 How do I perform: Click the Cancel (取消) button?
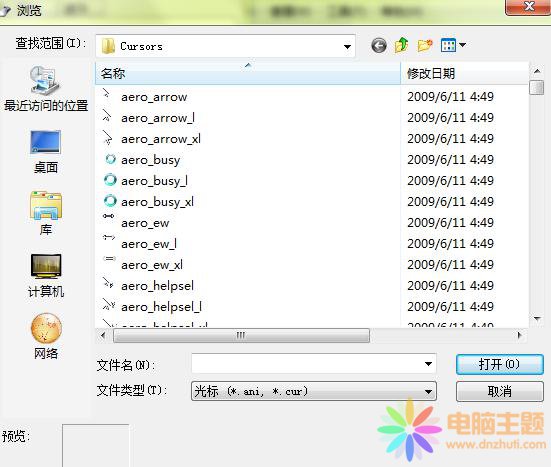499,391
